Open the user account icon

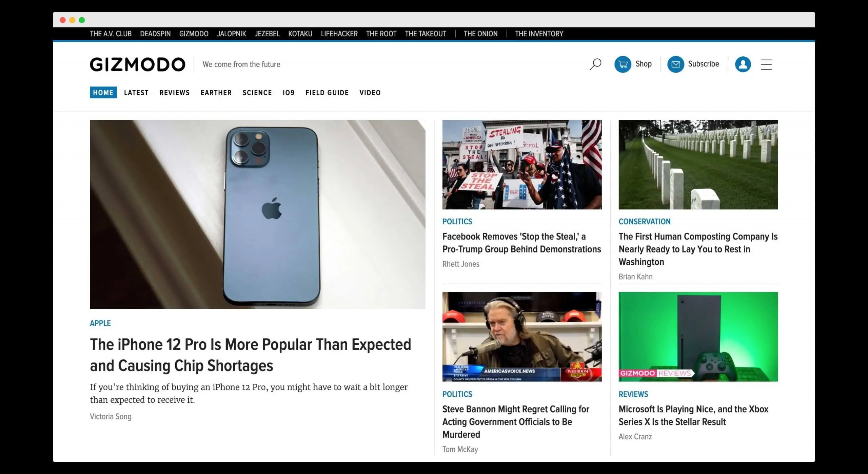click(743, 64)
